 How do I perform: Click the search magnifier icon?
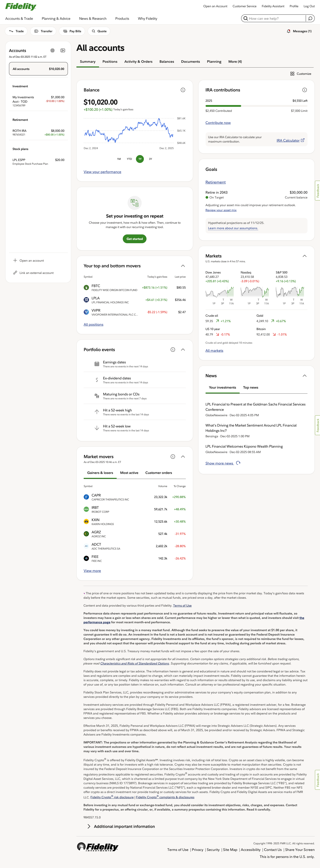[245, 19]
